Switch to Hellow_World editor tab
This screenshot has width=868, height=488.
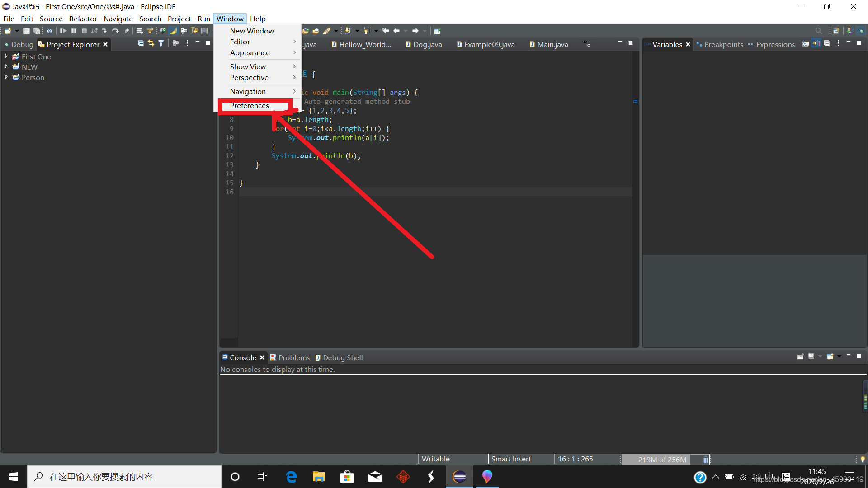pos(362,44)
